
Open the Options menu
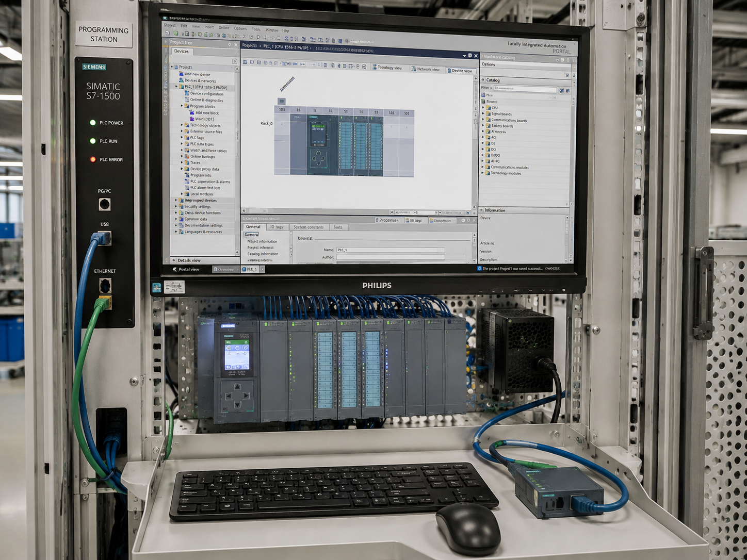pos(240,28)
